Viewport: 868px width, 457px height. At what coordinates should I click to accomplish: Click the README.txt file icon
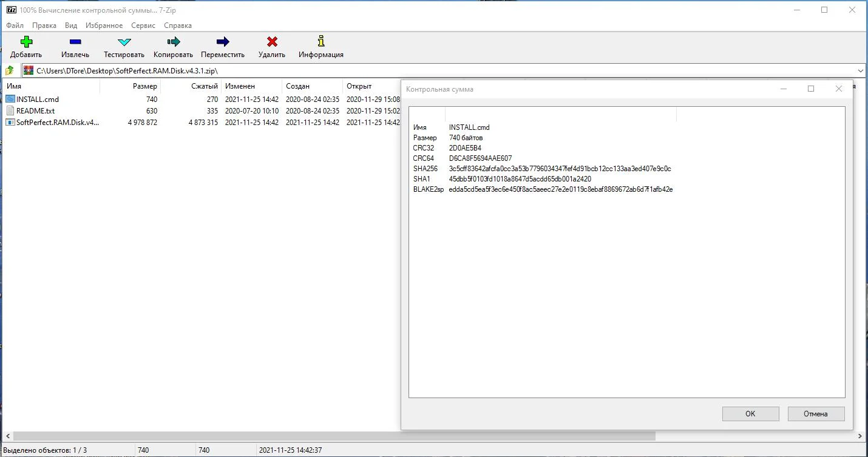coord(10,110)
